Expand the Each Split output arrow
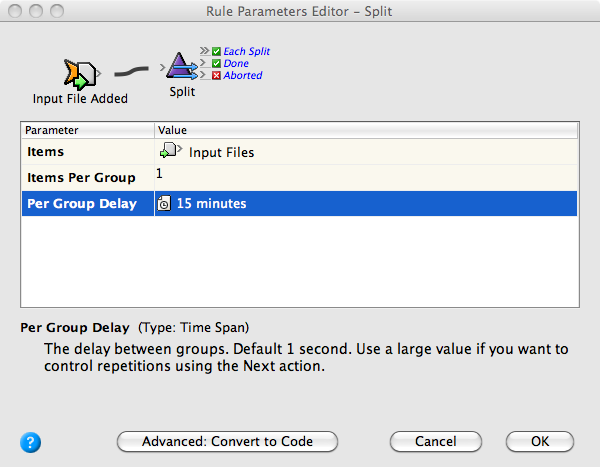Screen dimensions: 600x467 (204, 51)
